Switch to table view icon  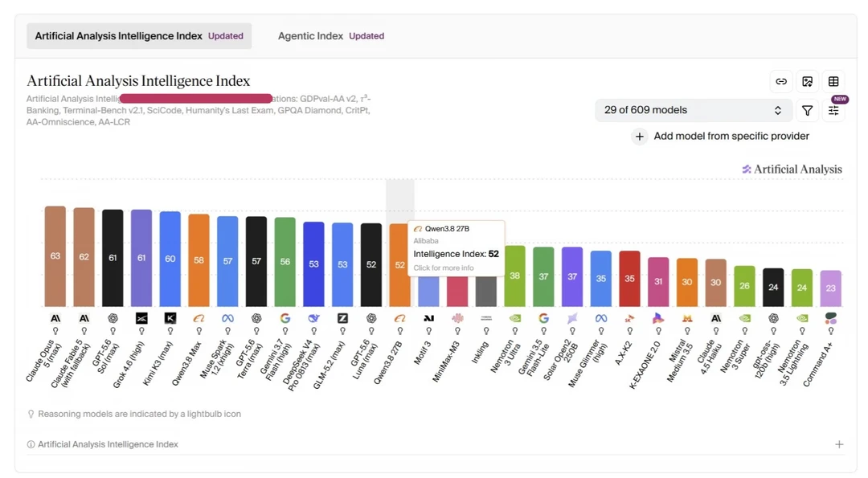coord(833,81)
